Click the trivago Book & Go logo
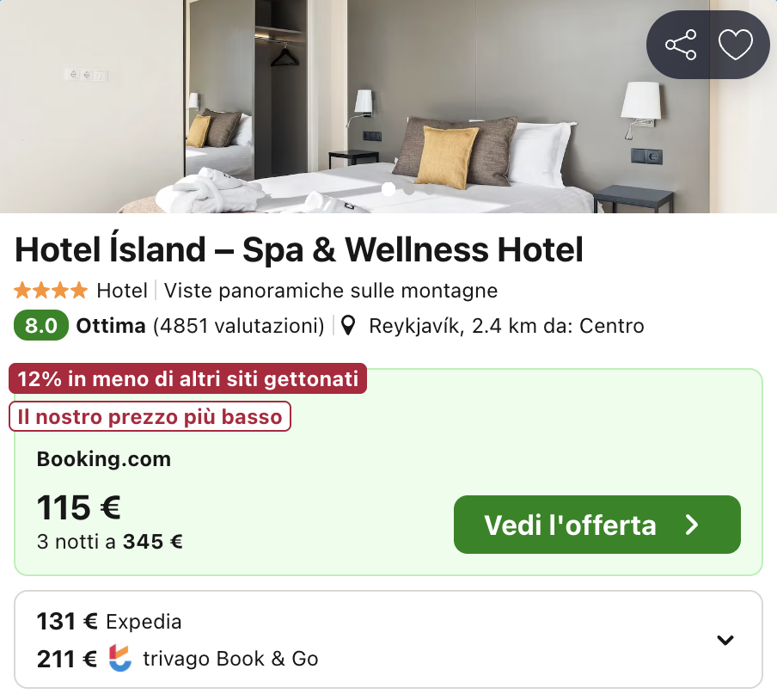Image resolution: width=777 pixels, height=700 pixels. click(120, 659)
